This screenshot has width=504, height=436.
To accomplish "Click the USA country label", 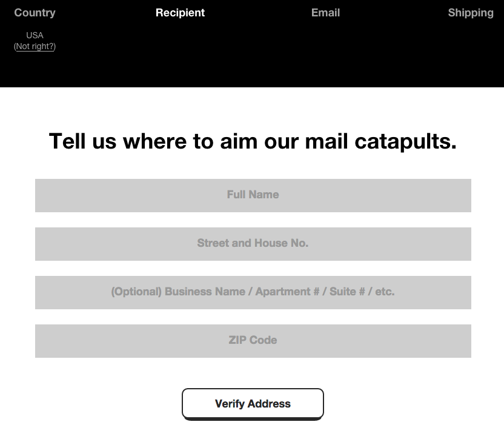I will click(35, 35).
